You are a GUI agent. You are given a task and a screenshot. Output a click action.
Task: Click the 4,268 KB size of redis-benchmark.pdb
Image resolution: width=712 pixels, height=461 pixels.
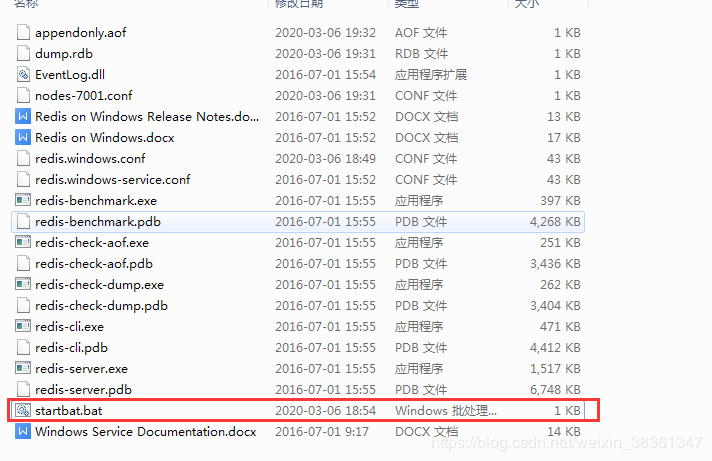pyautogui.click(x=555, y=222)
